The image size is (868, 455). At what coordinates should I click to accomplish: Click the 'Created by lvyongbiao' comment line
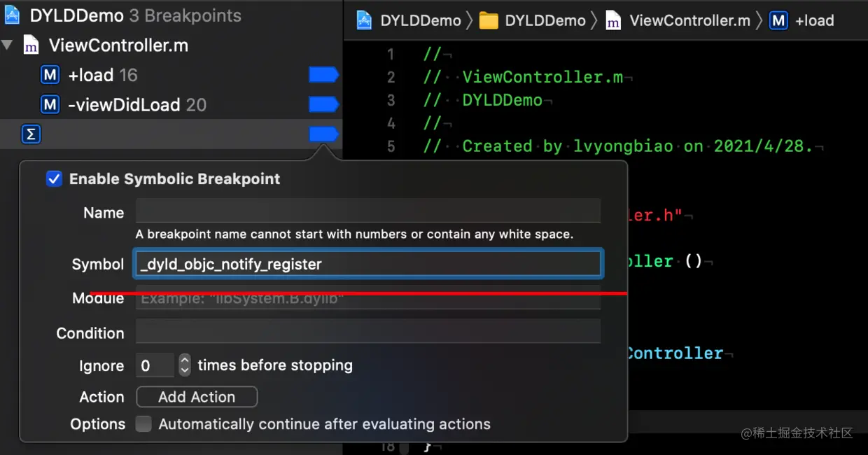(618, 146)
